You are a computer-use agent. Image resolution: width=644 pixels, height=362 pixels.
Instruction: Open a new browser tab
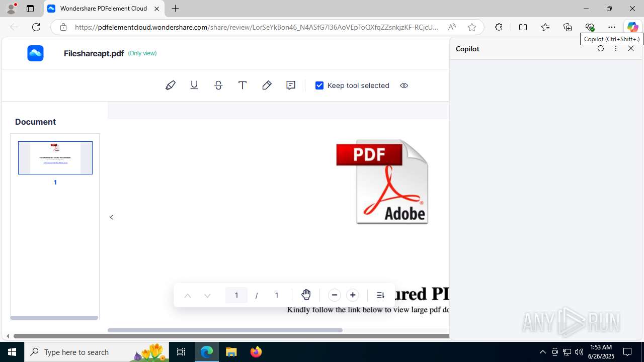click(x=175, y=9)
